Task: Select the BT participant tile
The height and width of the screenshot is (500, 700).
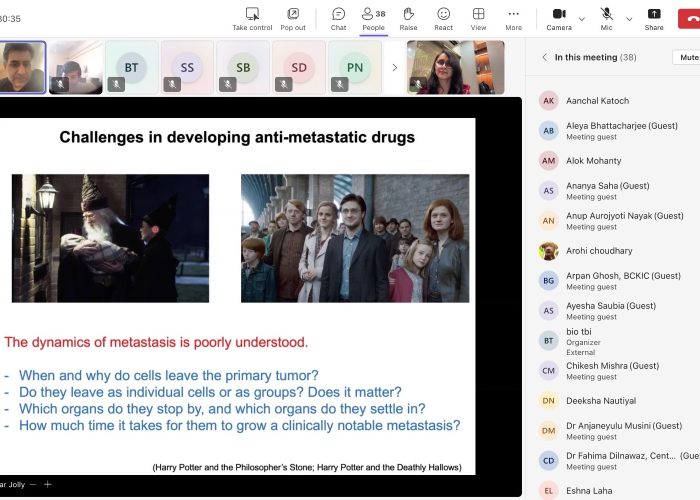Action: click(131, 67)
